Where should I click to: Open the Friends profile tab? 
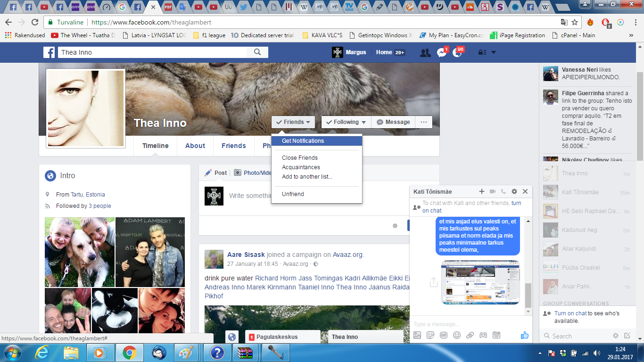click(x=234, y=146)
